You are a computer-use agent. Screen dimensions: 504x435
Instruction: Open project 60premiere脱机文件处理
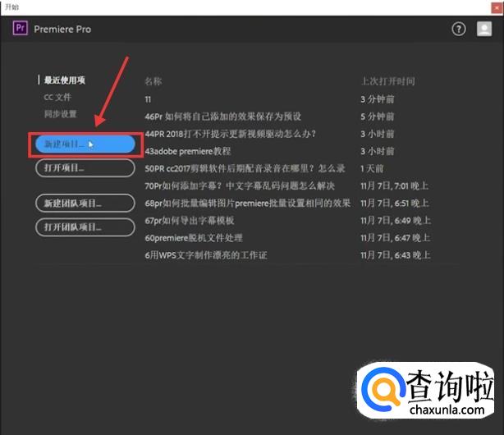(x=194, y=238)
